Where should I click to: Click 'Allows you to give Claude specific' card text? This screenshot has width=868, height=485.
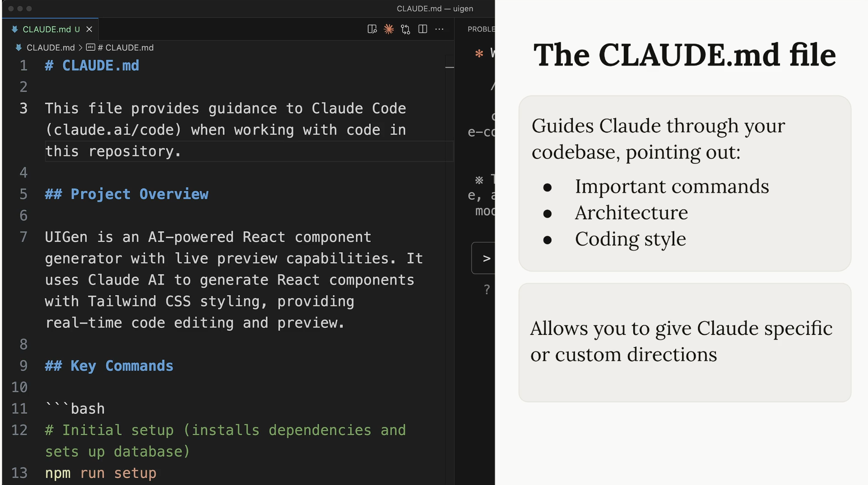[x=681, y=328]
